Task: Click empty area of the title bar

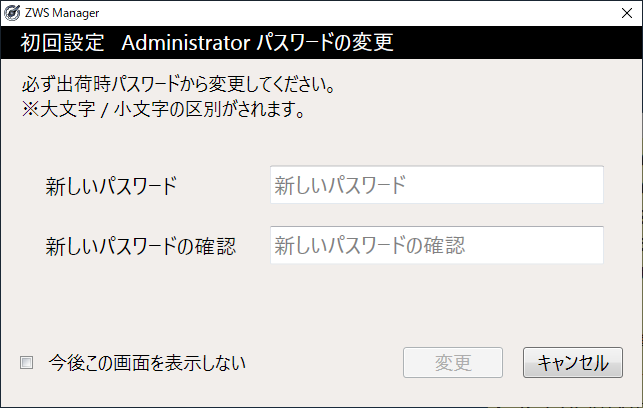Action: point(350,13)
